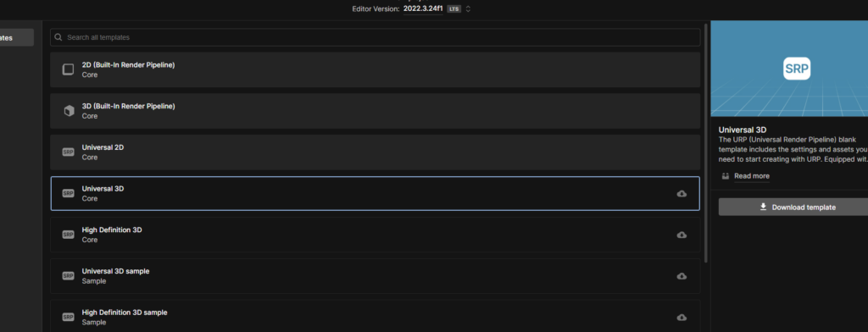Select the 2D Built-In Render Pipeline square icon
Viewport: 868px width, 332px height.
click(x=68, y=69)
